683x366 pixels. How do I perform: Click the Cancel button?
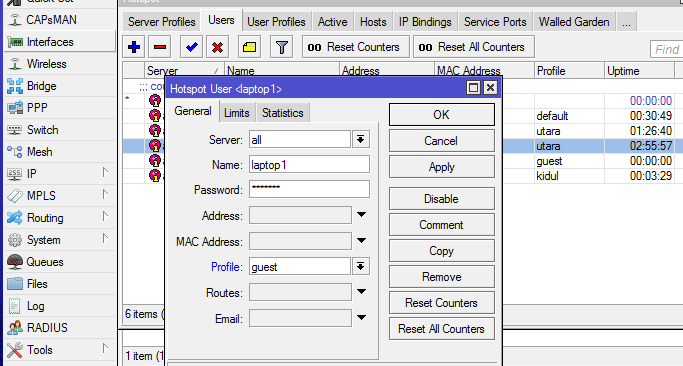click(x=442, y=141)
